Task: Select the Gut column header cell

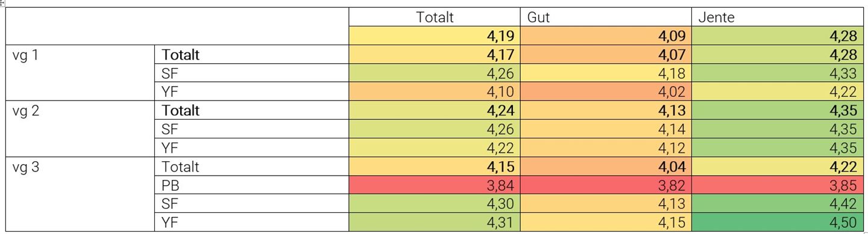Action: (605, 17)
